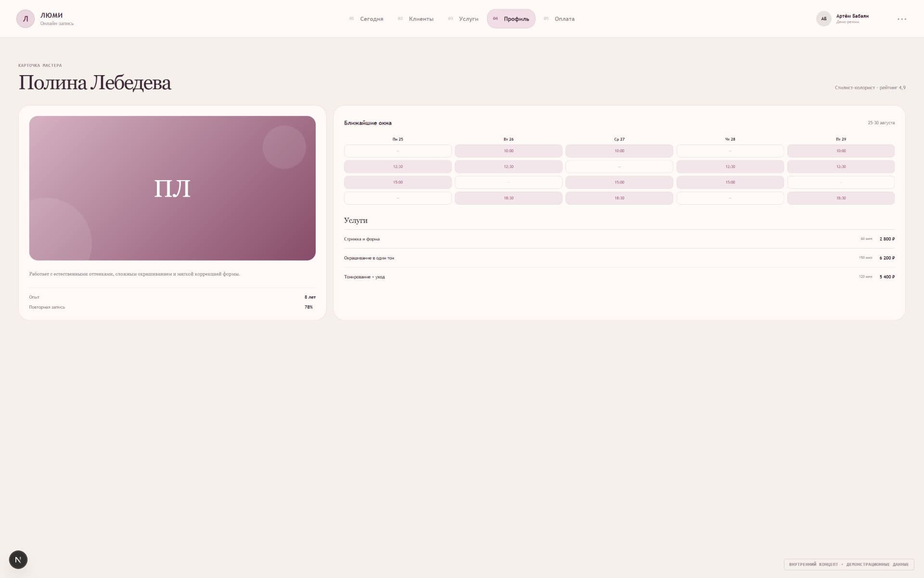Pick the 15:00 slot on Ср 27
Image resolution: width=924 pixels, height=578 pixels.
(619, 183)
